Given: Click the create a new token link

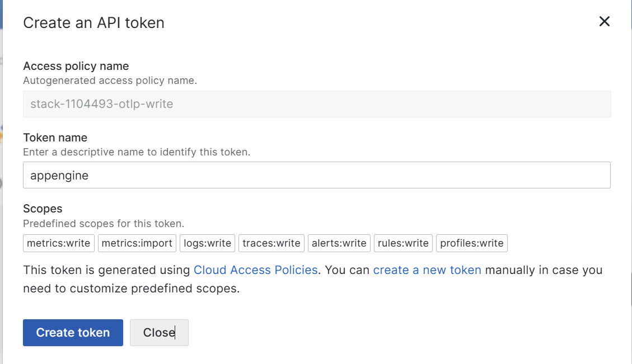Looking at the screenshot, I should (x=427, y=270).
